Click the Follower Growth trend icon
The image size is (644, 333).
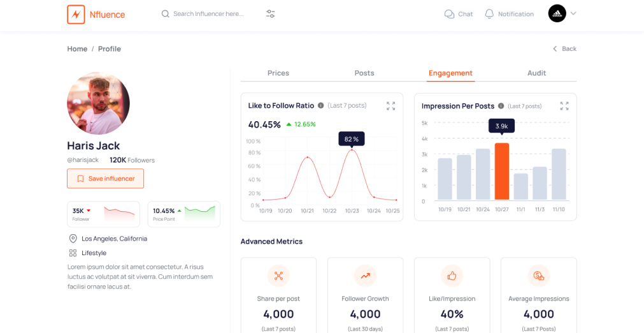point(365,276)
